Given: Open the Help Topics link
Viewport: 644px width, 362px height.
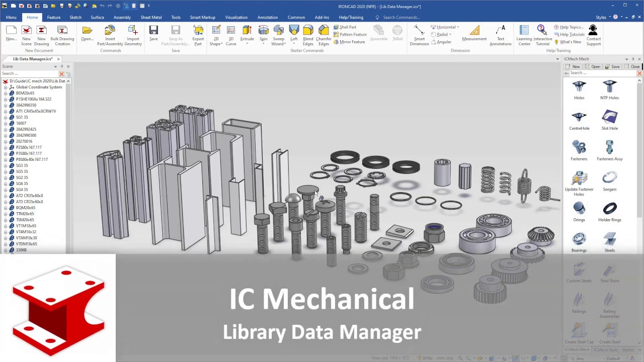Looking at the screenshot, I should (569, 27).
